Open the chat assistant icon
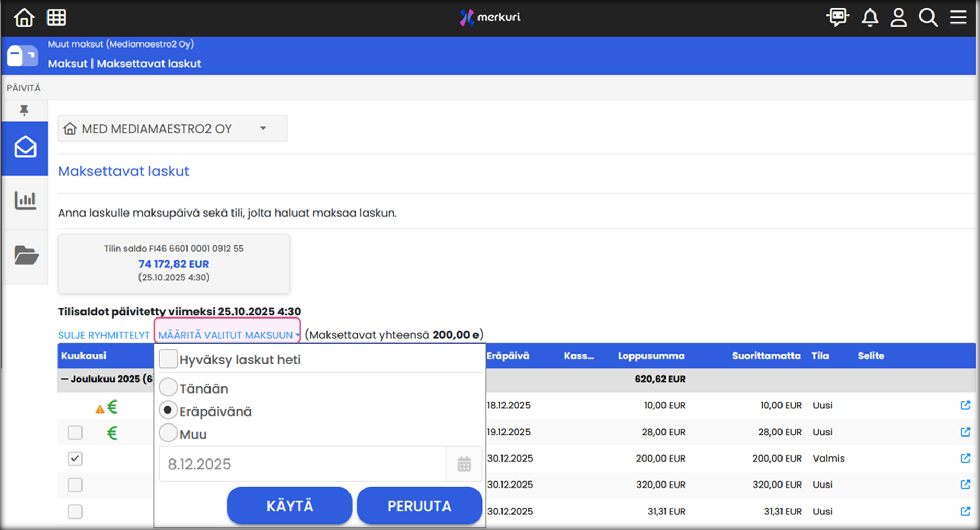This screenshot has height=530, width=980. click(x=838, y=17)
